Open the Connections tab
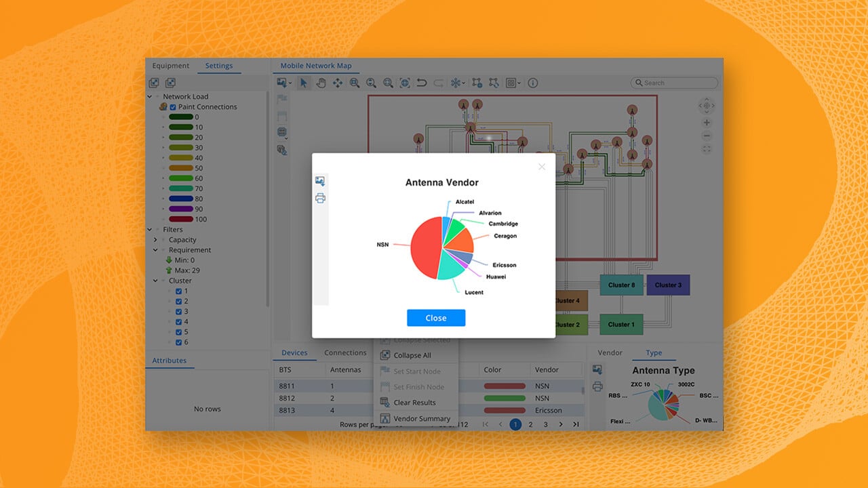 pyautogui.click(x=345, y=352)
